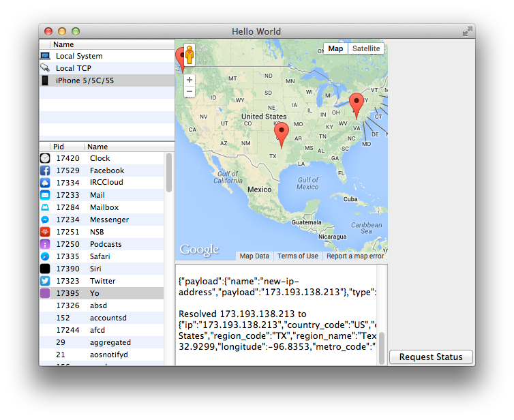
Task: Click the log output scrollbar thumb
Action: click(382, 348)
